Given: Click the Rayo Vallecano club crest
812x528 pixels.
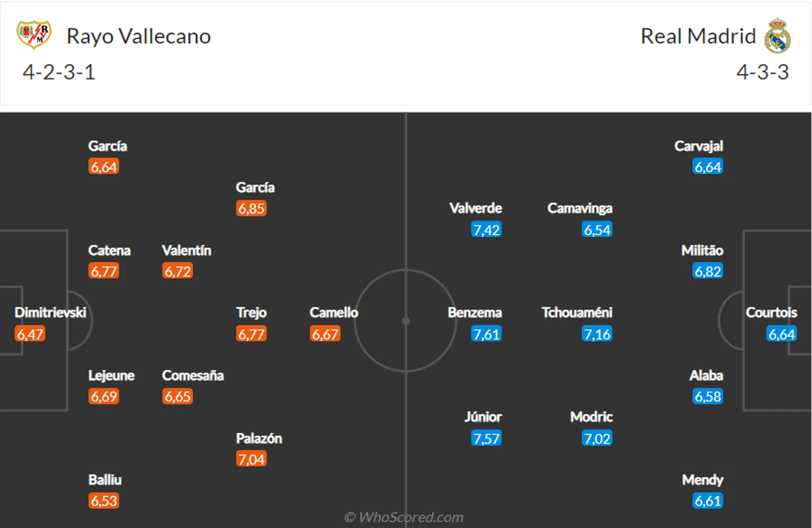Looking at the screenshot, I should [x=34, y=34].
